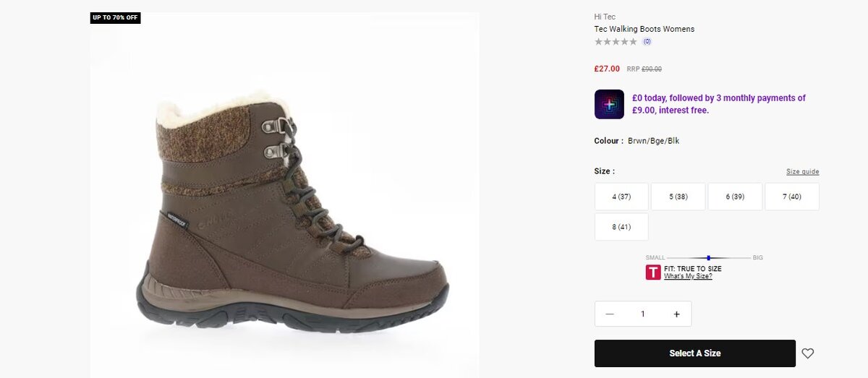868x378 pixels.
Task: Click the Frasers Plus payment icon
Action: click(609, 104)
